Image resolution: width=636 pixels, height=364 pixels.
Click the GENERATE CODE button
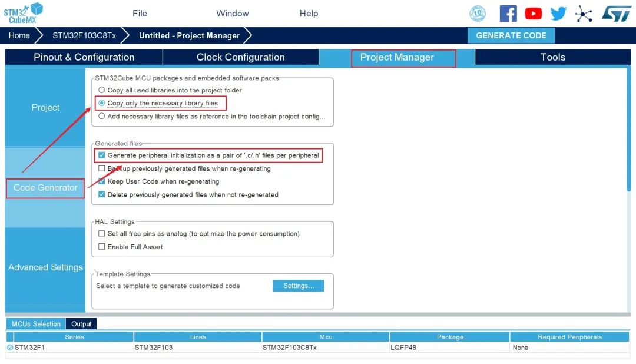[x=511, y=35]
